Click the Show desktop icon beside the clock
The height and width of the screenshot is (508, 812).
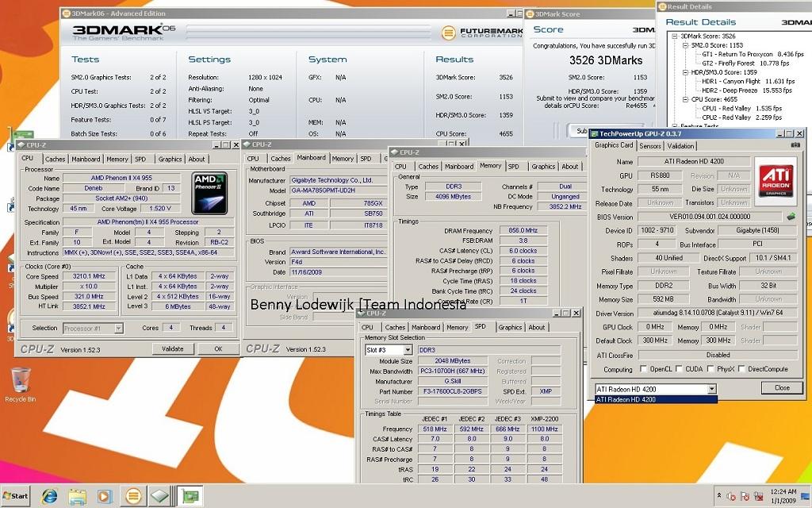point(806,496)
